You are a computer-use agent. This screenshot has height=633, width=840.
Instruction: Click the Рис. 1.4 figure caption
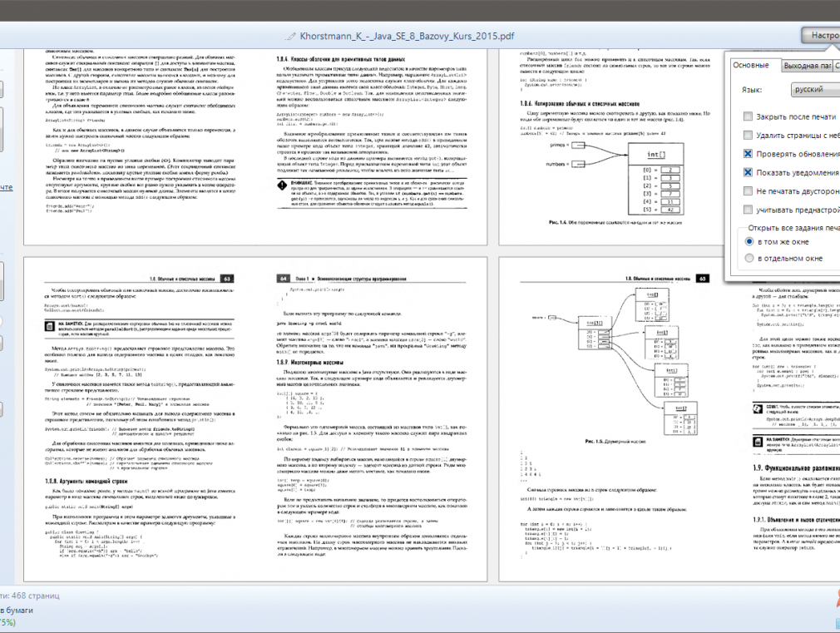615,222
